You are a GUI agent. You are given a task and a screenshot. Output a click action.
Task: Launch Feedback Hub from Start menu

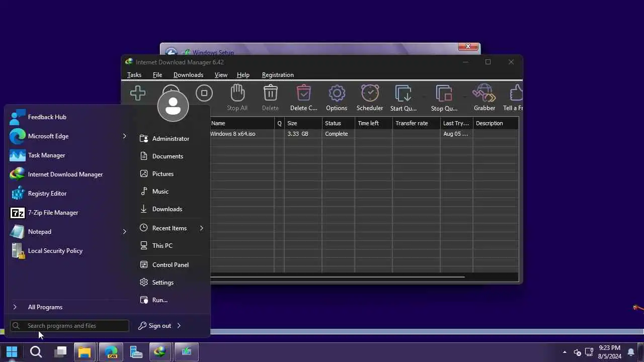68,117
